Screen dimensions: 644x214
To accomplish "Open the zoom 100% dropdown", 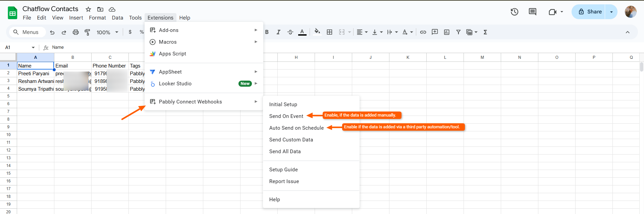I will point(107,32).
